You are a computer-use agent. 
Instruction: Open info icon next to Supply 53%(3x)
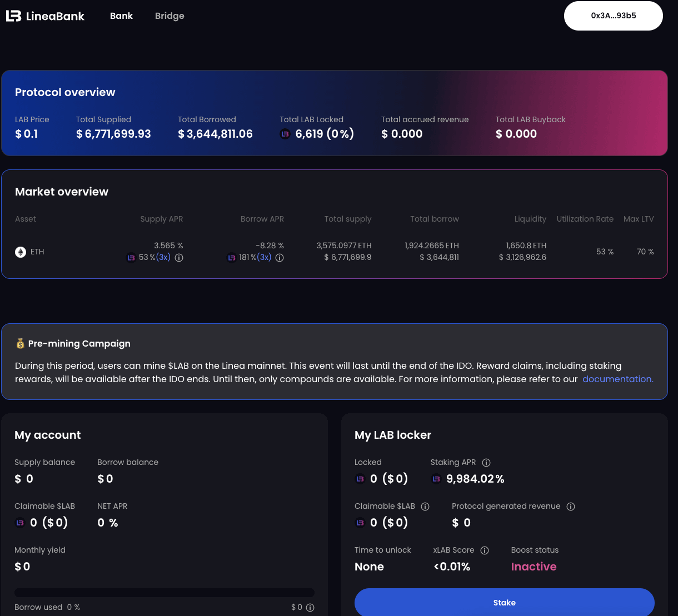pyautogui.click(x=179, y=258)
